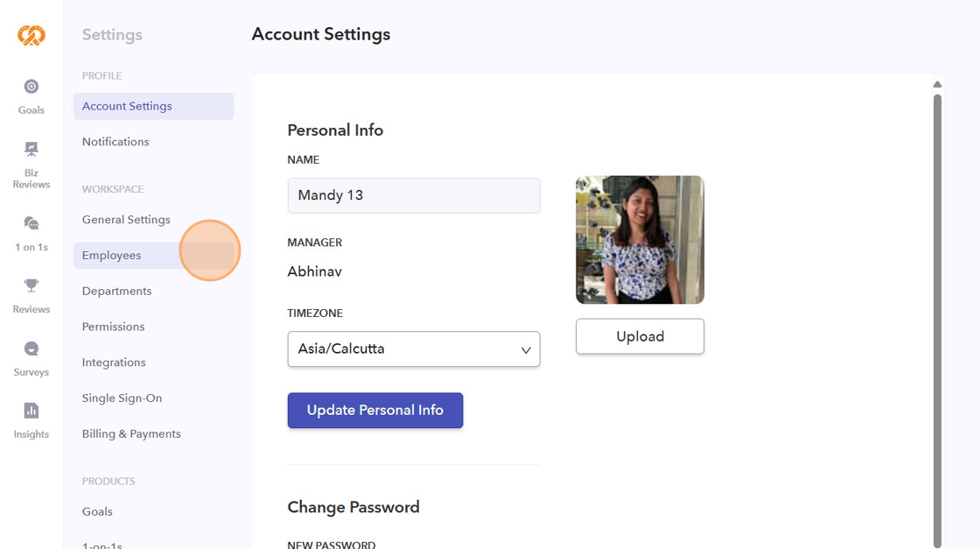Go to Employees settings

pyautogui.click(x=112, y=256)
